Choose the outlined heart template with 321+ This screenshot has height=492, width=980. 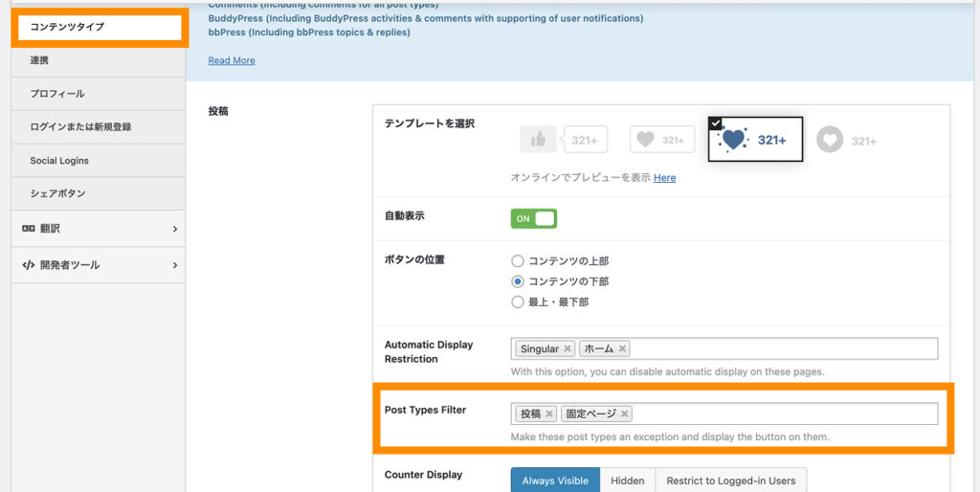661,140
